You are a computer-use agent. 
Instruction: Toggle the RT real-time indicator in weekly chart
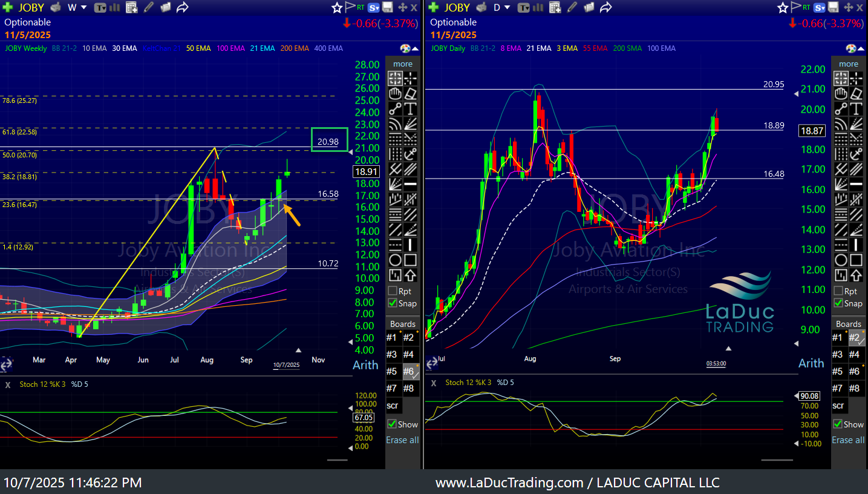pos(361,7)
